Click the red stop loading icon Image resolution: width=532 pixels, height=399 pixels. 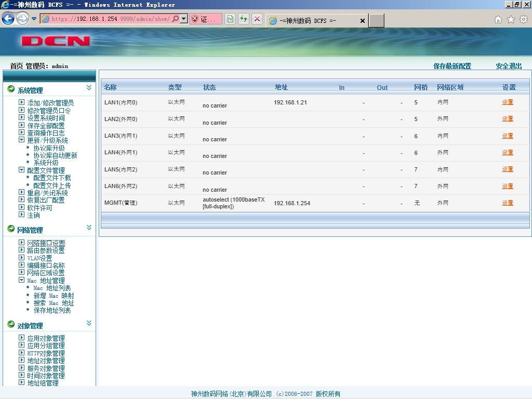click(257, 19)
